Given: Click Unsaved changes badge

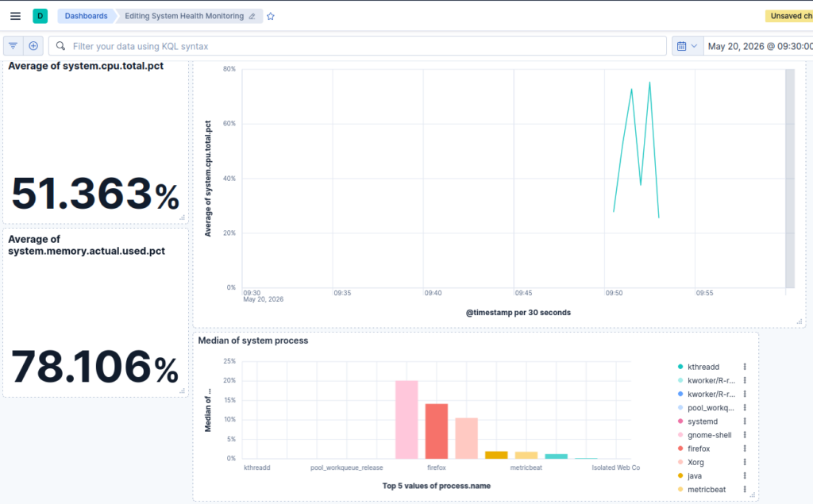Looking at the screenshot, I should click(x=789, y=16).
